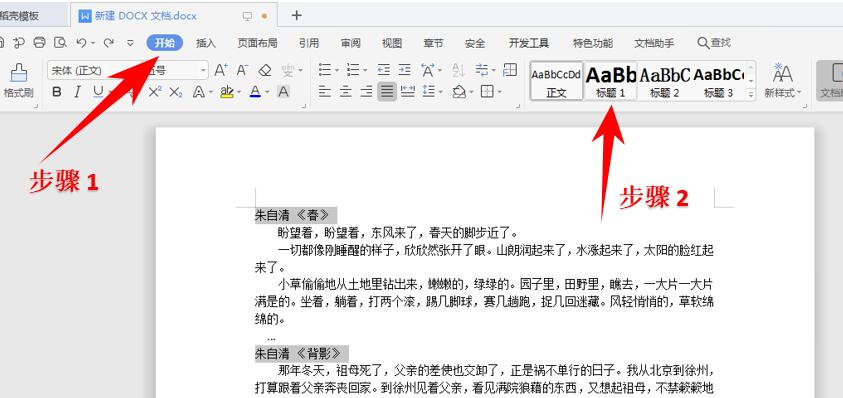Viewport: 843px width, 398px height.
Task: Open print preview from quick access toolbar
Action: (x=61, y=42)
